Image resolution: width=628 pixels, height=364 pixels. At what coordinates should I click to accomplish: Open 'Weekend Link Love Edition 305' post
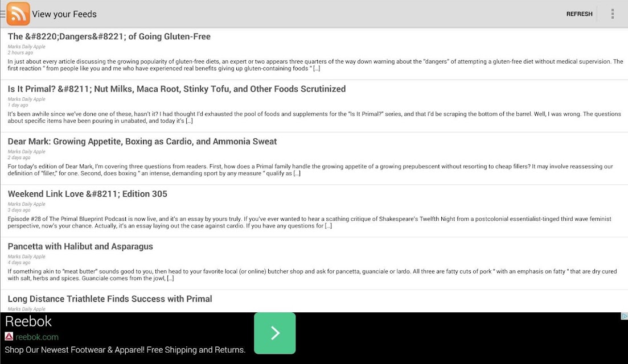coord(87,193)
